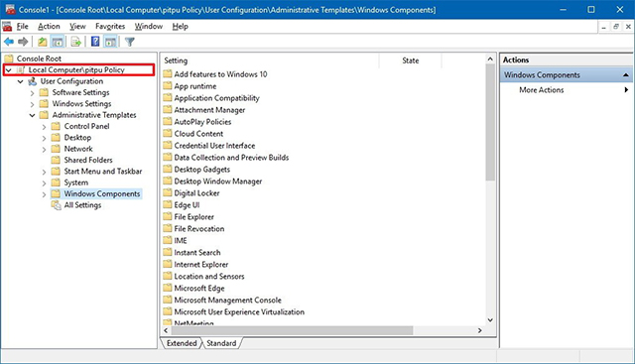Switch to the Standard tab
The height and width of the screenshot is (364, 635).
click(221, 343)
